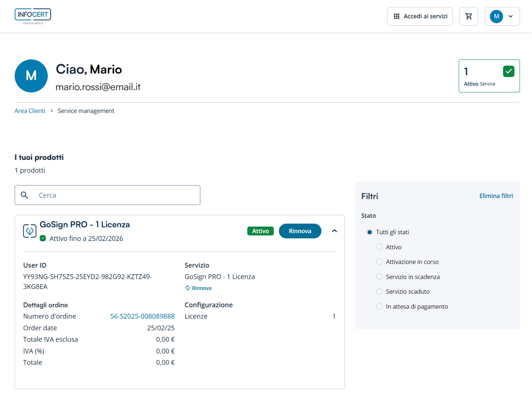Click Elimina filtri to clear filters

pos(496,196)
